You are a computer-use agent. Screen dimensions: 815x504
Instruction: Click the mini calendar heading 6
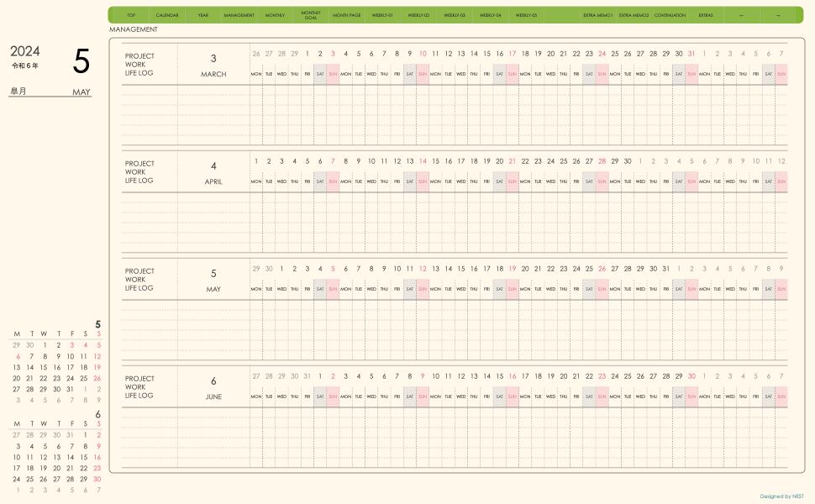click(97, 415)
